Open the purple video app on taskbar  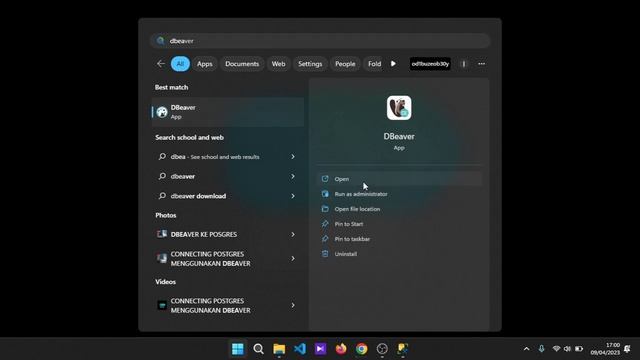pos(320,349)
